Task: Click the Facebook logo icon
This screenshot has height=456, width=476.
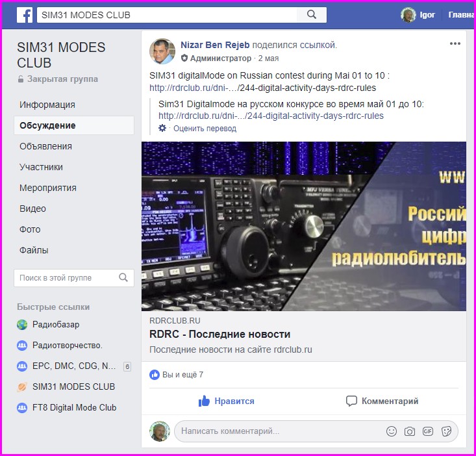Action: tap(25, 15)
